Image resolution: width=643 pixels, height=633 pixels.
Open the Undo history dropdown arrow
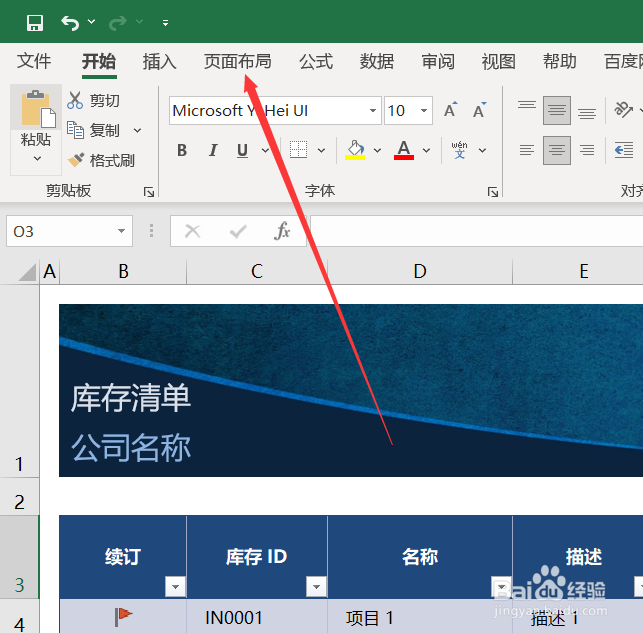(91, 21)
